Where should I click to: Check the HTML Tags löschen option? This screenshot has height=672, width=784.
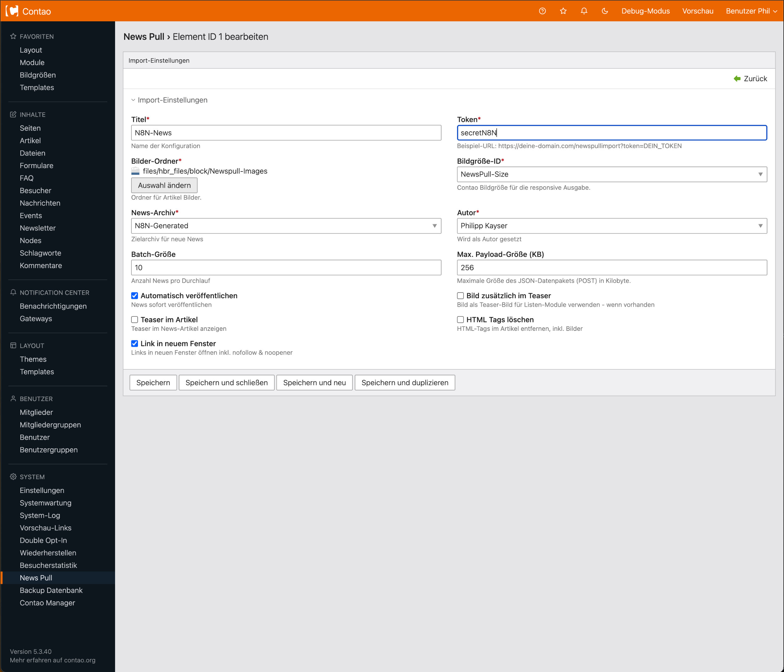tap(460, 320)
